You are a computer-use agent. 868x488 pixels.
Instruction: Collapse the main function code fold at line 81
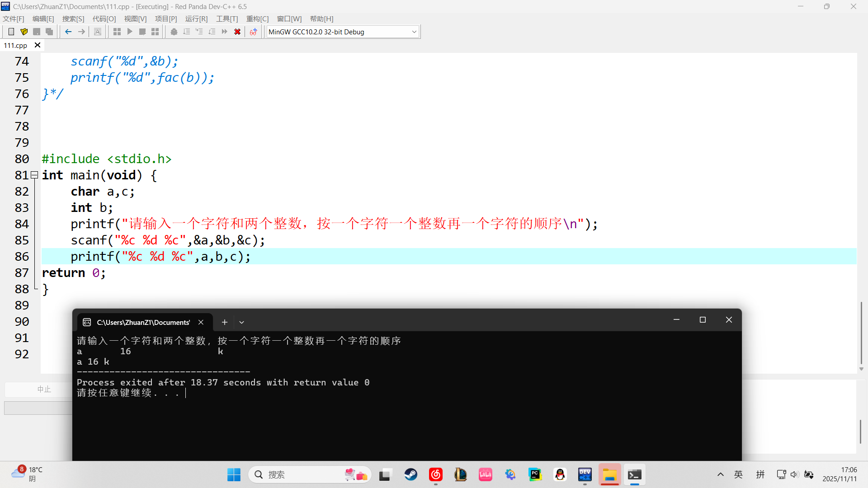click(x=34, y=175)
